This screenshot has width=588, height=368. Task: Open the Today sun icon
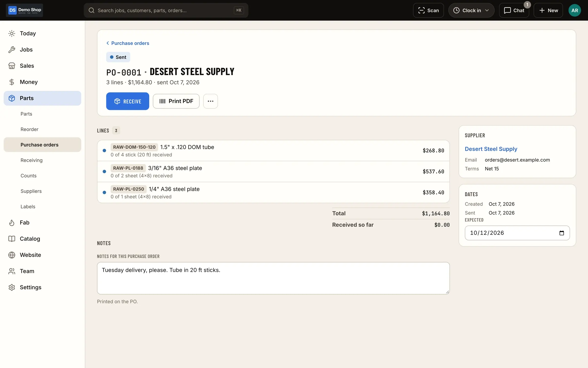(x=12, y=33)
